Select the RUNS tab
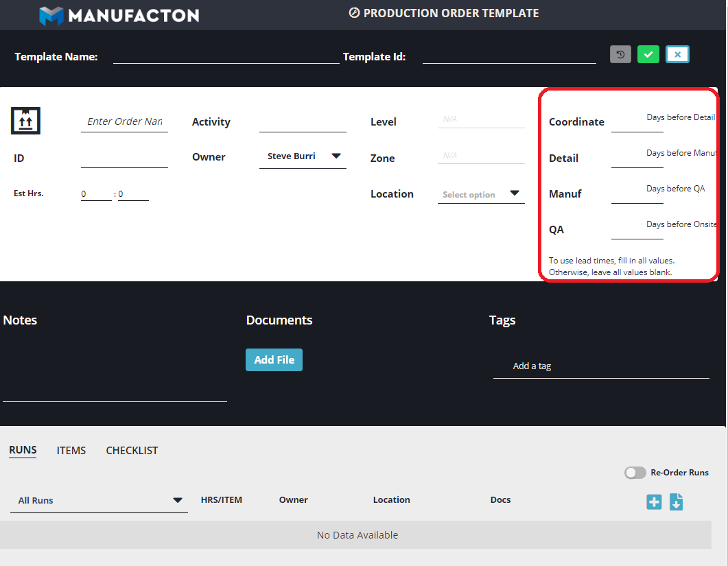728x566 pixels. [x=23, y=451]
